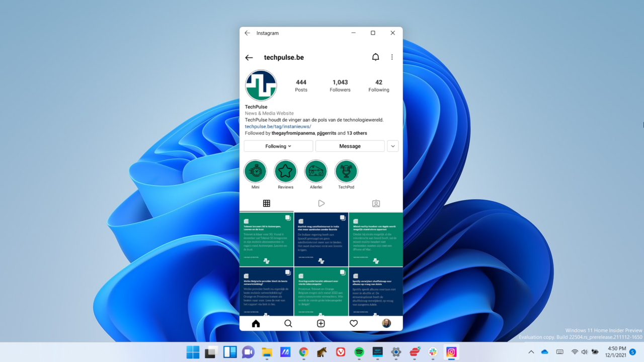Open the TechPod story highlight

[346, 171]
